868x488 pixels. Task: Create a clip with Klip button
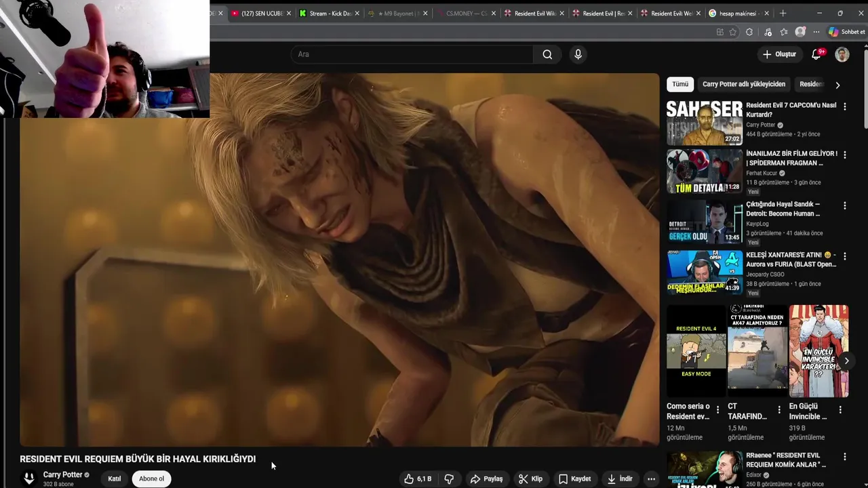530,479
